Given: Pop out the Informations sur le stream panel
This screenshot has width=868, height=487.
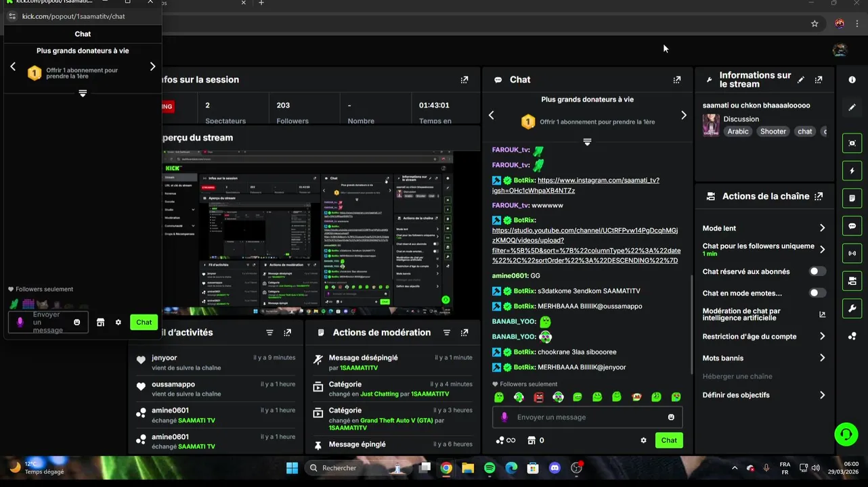Looking at the screenshot, I should coord(819,80).
